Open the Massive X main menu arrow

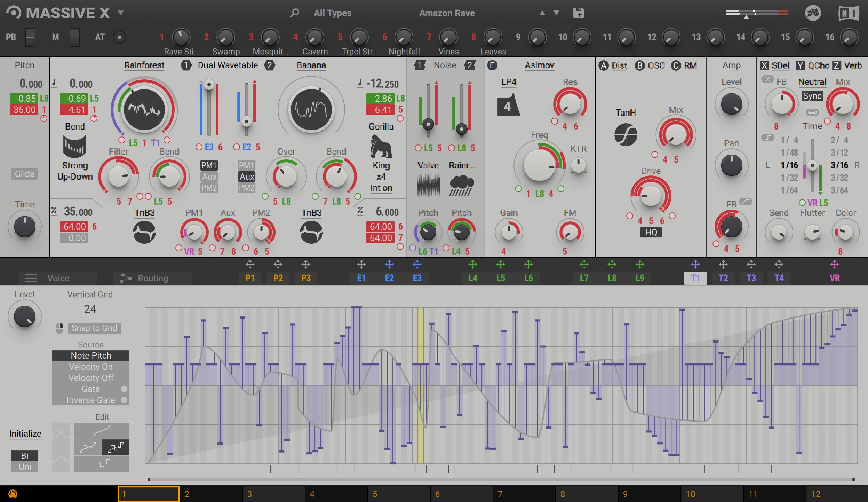click(120, 13)
